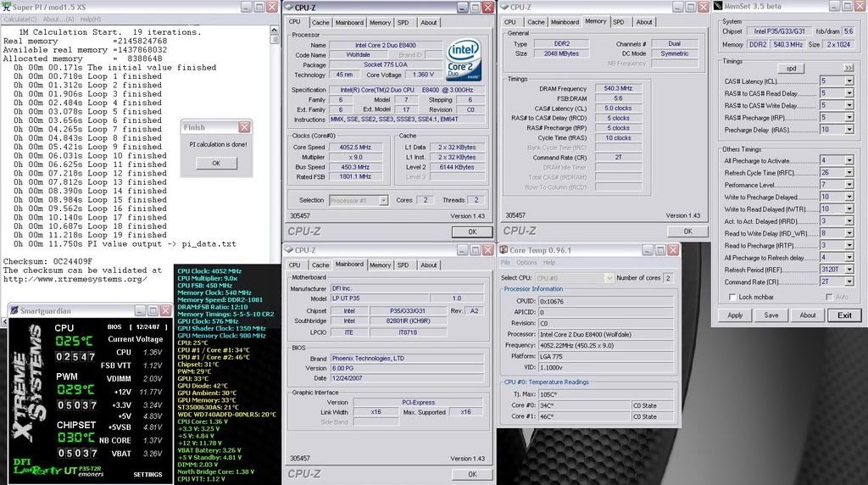The image size is (868, 485).
Task: Click the Frequency field in Core Temp
Action: (605, 345)
